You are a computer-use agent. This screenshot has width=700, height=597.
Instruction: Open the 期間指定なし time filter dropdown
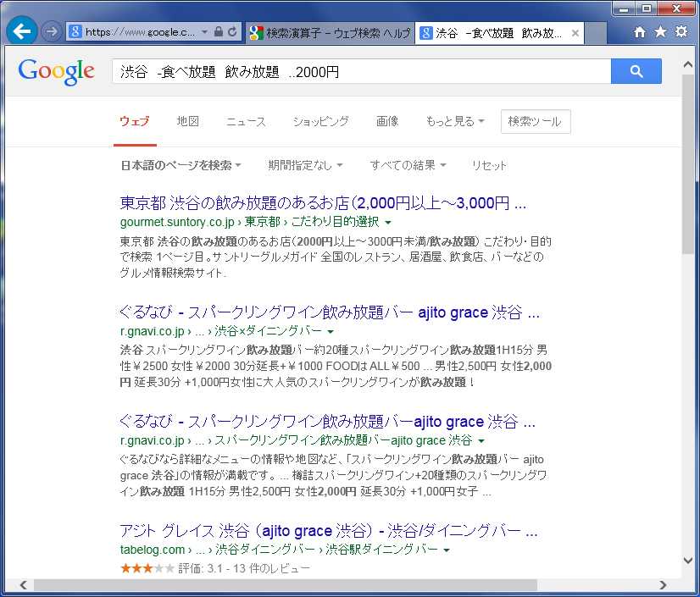click(305, 165)
